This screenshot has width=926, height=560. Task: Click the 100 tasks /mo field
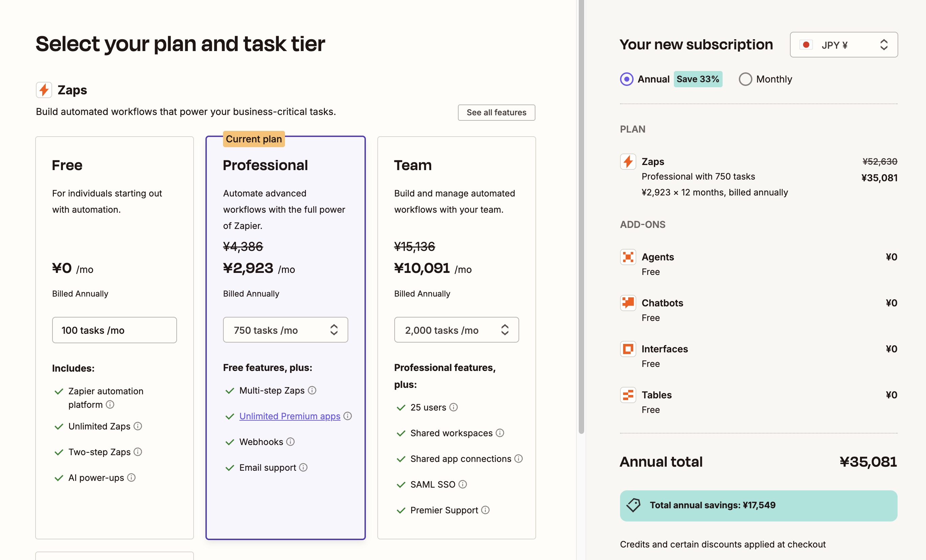coord(114,330)
